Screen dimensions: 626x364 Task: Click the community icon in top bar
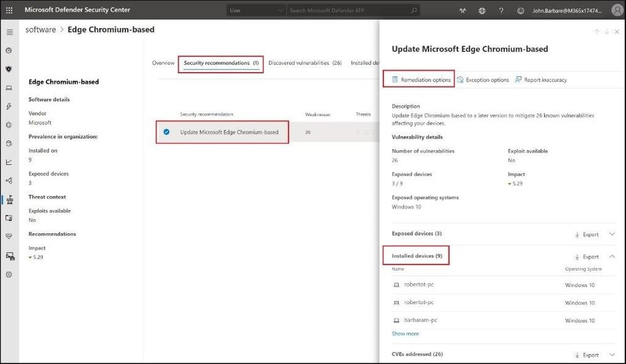(463, 11)
